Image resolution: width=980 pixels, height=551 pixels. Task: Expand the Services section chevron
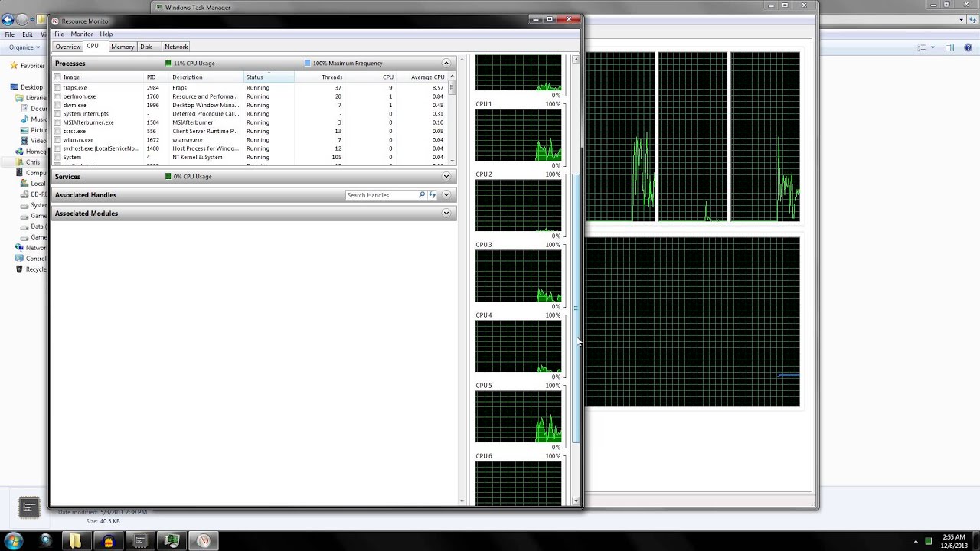446,177
